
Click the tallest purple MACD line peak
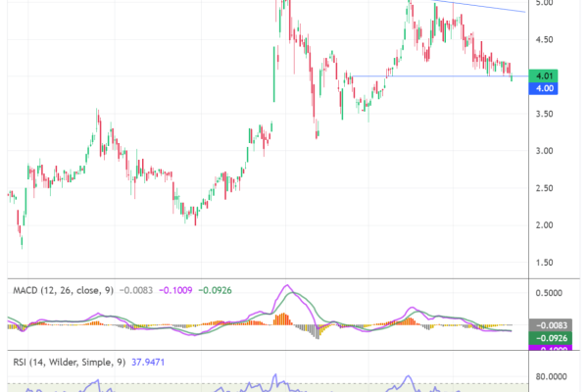pos(287,286)
